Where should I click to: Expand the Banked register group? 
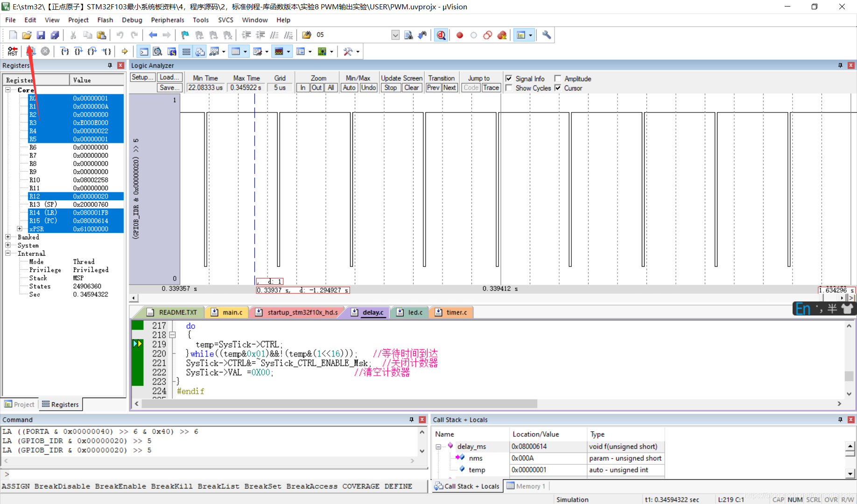(8, 237)
